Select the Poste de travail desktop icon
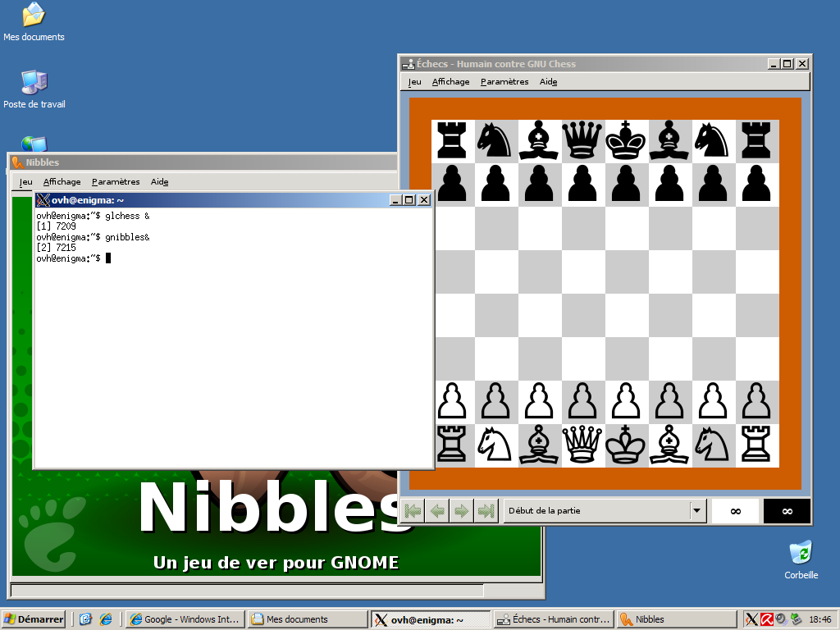840x630 pixels. click(x=34, y=82)
